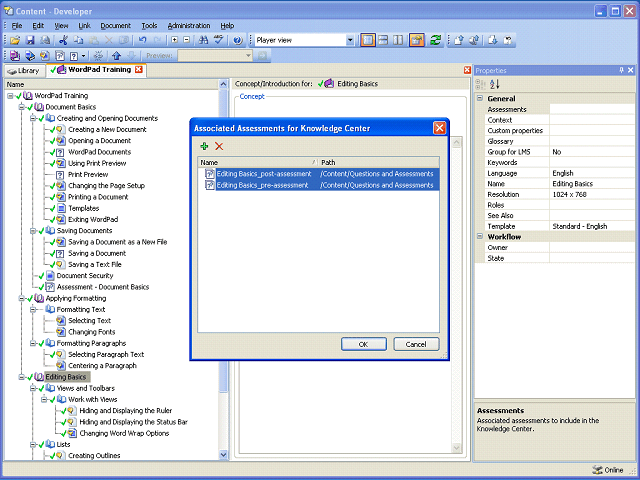Screen dimensions: 640x480
Task: Click the Check In document-with-up-arrow icon
Action: point(459,40)
